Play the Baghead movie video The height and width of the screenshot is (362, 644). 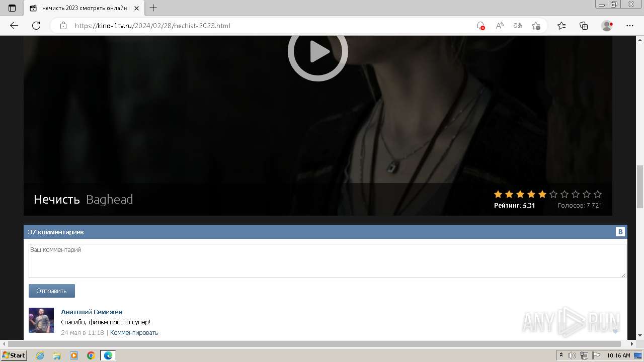(317, 52)
